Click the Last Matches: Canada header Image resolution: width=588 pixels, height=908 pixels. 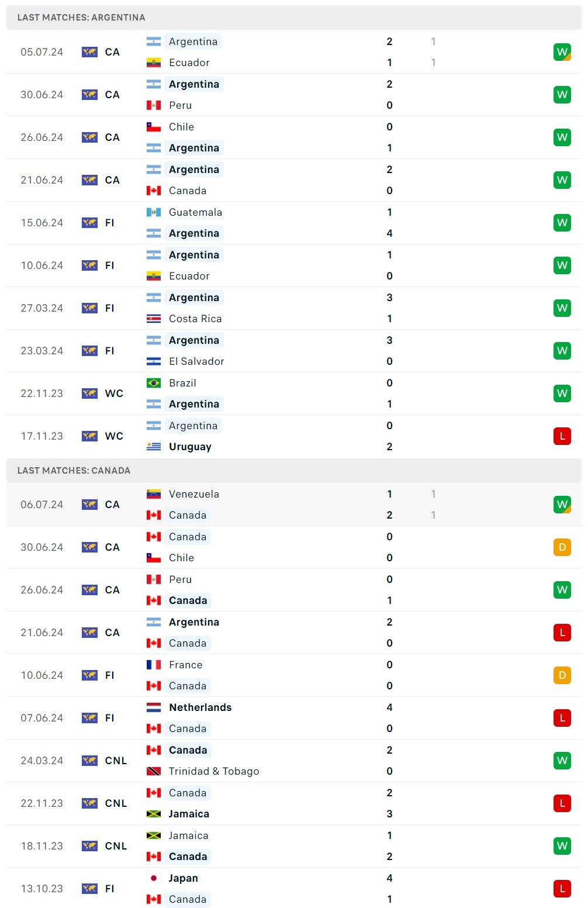click(74, 471)
